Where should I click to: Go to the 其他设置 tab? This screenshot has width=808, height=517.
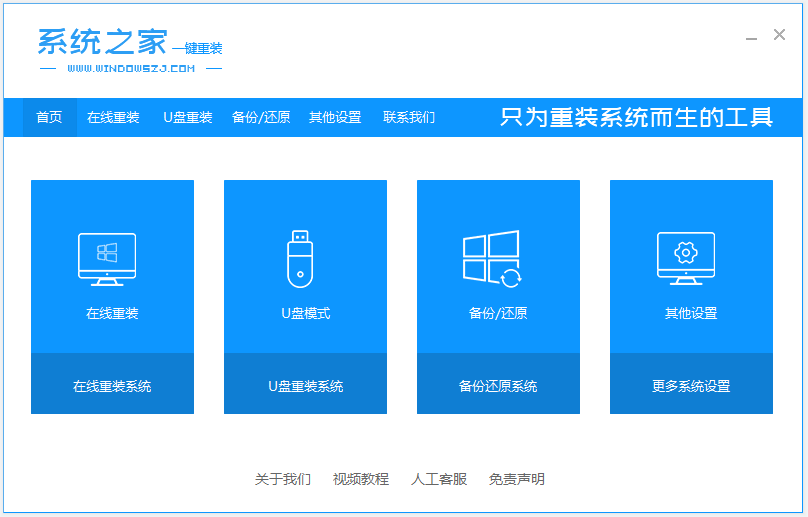click(335, 117)
